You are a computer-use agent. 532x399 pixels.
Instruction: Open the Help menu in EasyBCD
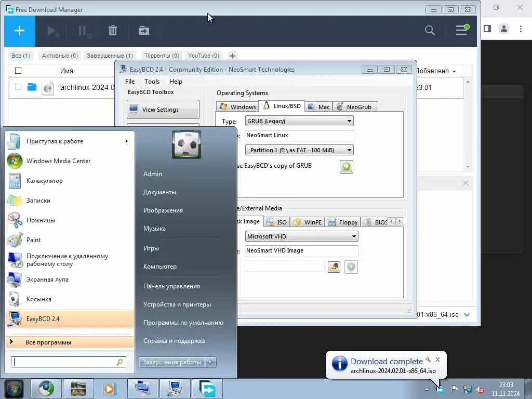click(x=176, y=82)
